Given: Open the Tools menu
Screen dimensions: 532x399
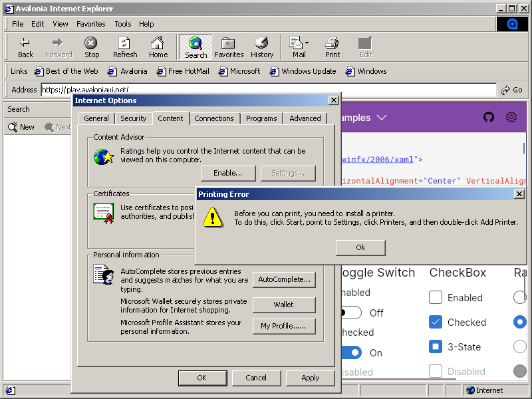Looking at the screenshot, I should pos(123,24).
